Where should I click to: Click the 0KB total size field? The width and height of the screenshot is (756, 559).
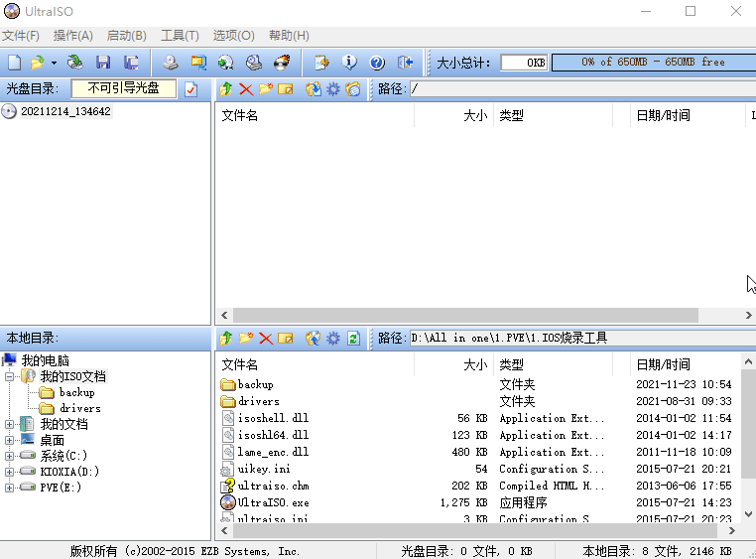pos(524,63)
